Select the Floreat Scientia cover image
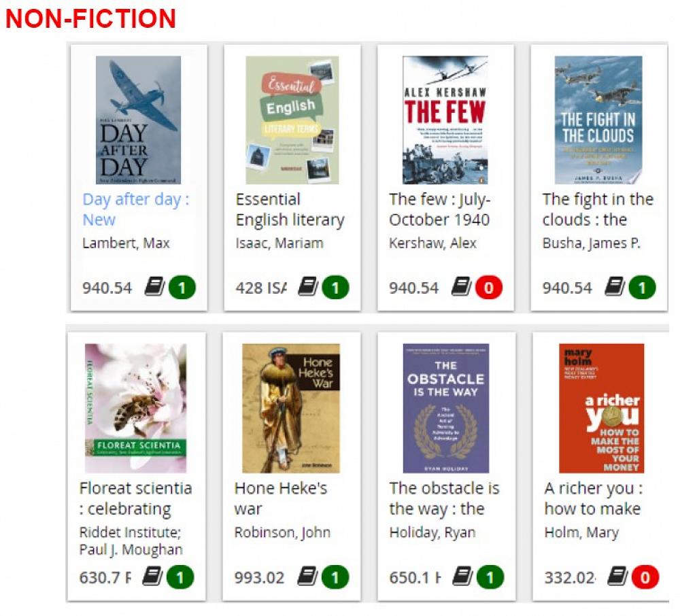680x616 pixels. click(135, 408)
